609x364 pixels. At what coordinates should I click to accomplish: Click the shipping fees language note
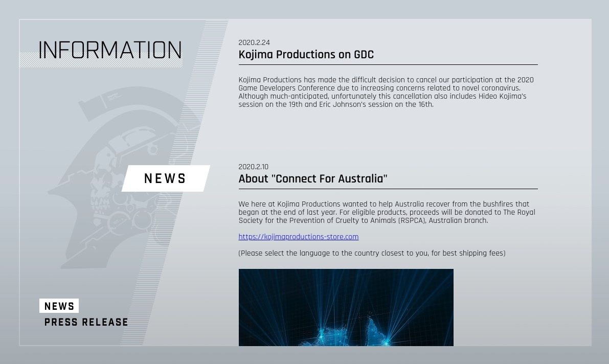[372, 254]
